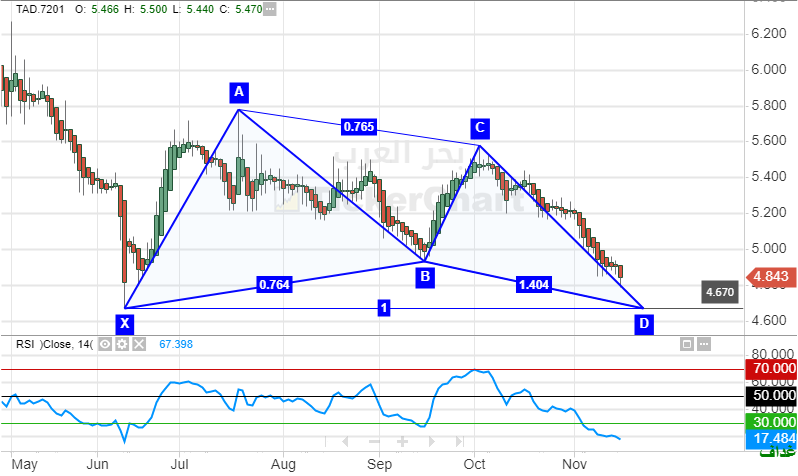Select the 1.404 ratio label
This screenshot has height=476, width=798.
pyautogui.click(x=532, y=285)
